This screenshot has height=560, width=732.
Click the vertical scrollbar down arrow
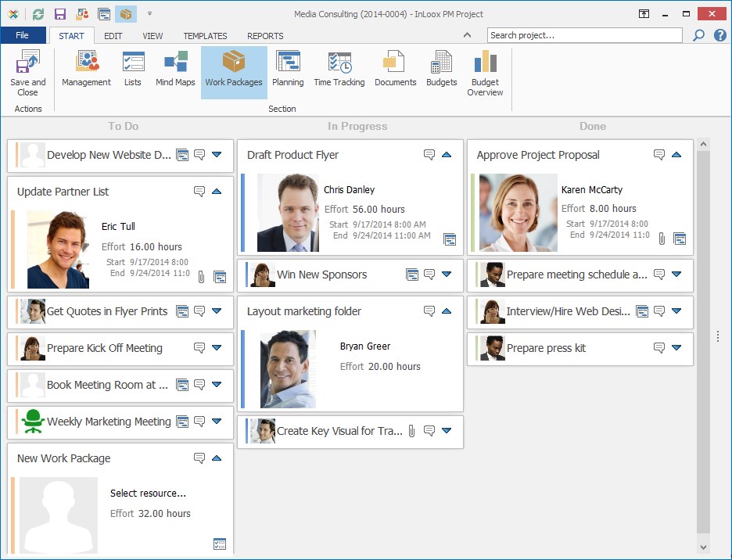tap(704, 547)
